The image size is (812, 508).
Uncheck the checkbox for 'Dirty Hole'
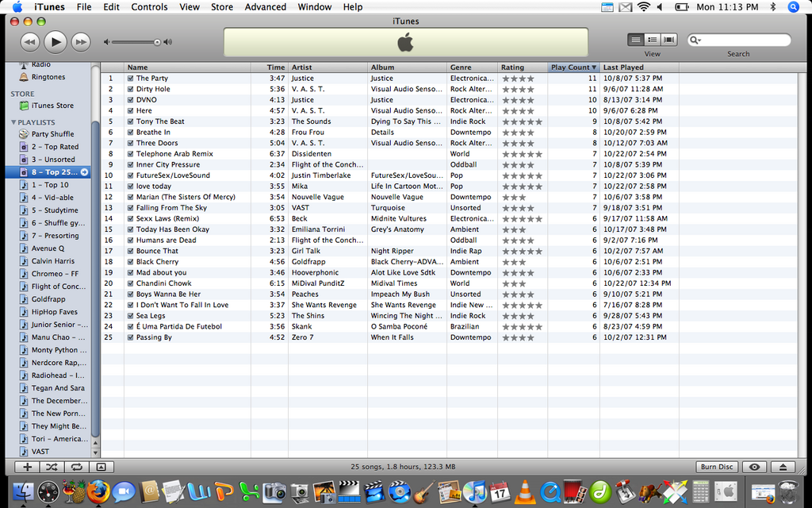pyautogui.click(x=131, y=89)
